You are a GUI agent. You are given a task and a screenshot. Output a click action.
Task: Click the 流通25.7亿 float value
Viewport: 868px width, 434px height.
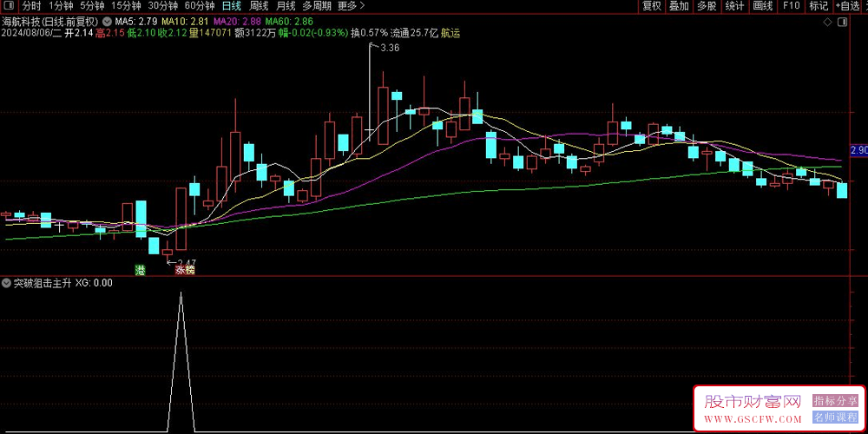(x=414, y=33)
